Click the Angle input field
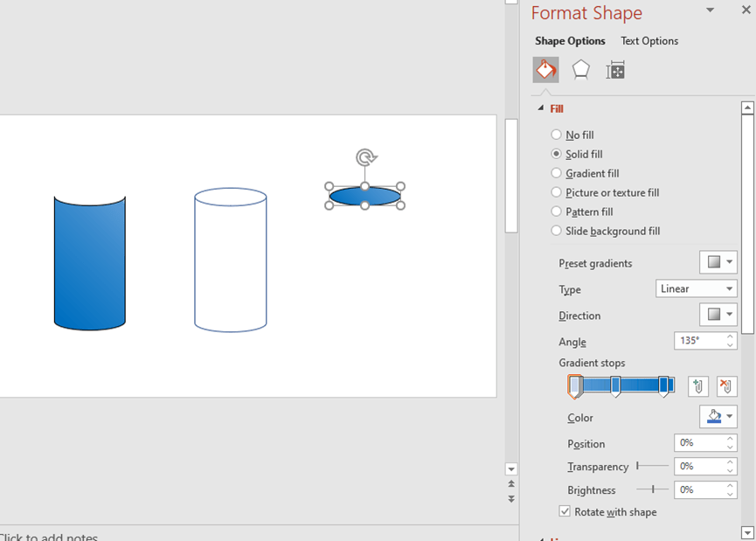The height and width of the screenshot is (541, 756). tap(699, 341)
